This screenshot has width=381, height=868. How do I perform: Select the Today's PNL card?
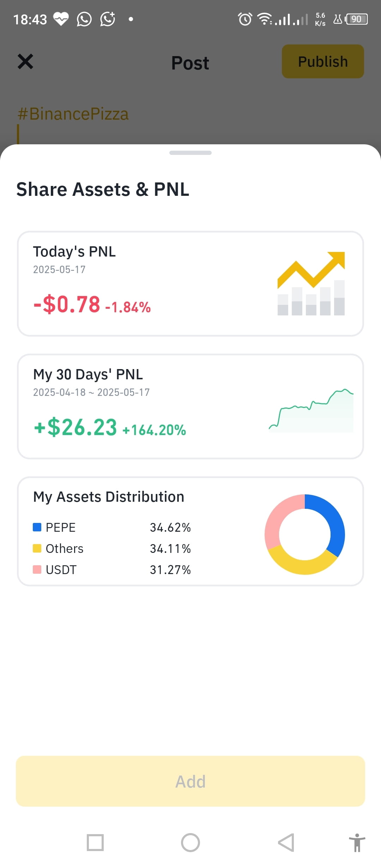coord(190,284)
